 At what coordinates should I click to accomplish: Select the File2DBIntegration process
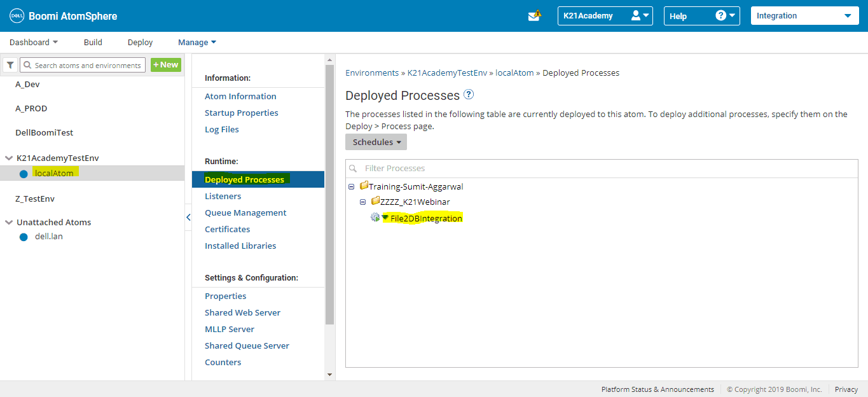tap(426, 218)
